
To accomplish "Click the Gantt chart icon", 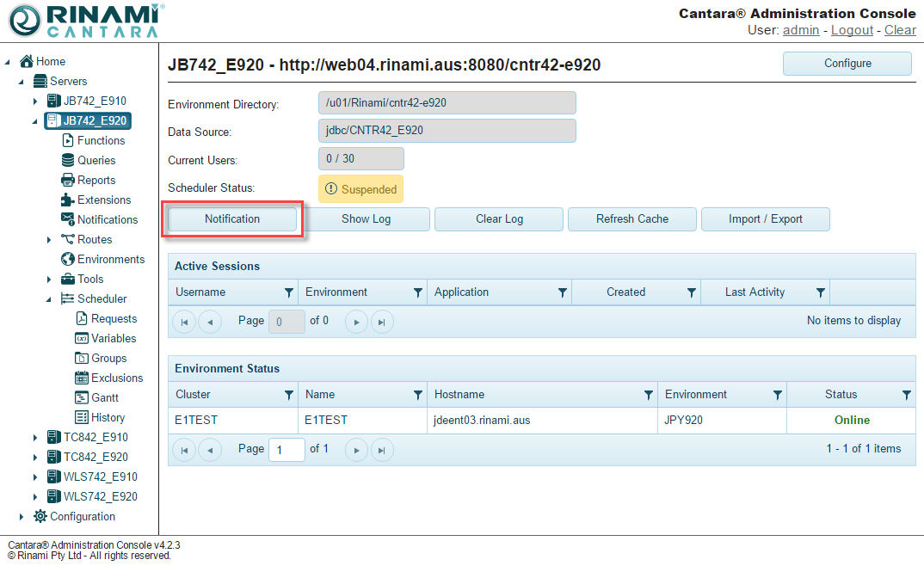I will [x=82, y=397].
